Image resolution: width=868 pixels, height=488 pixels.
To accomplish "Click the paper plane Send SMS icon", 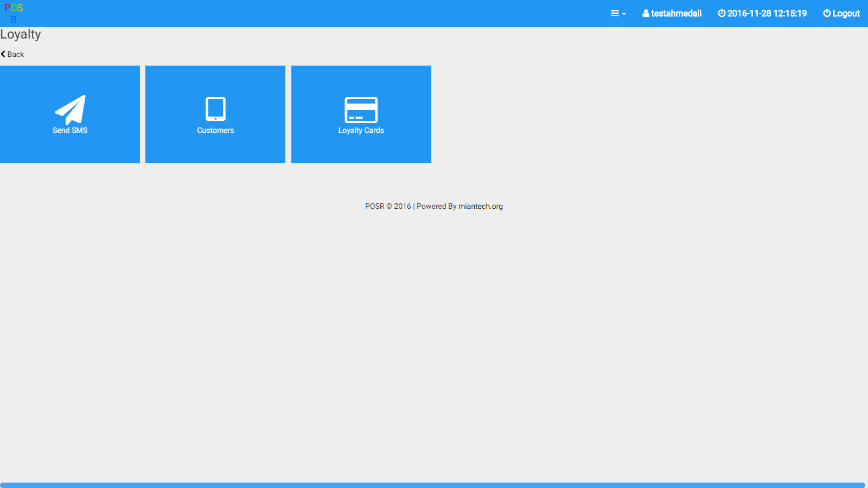I will tap(70, 110).
